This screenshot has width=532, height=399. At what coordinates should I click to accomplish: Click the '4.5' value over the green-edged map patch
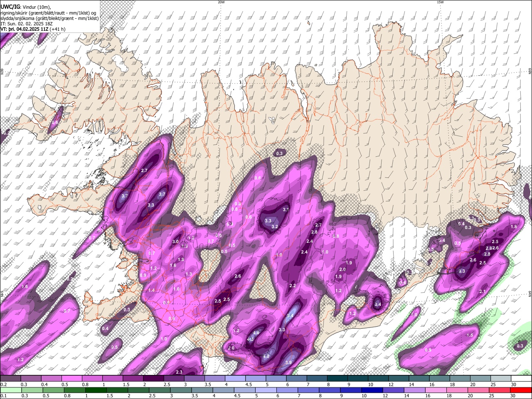470,335
